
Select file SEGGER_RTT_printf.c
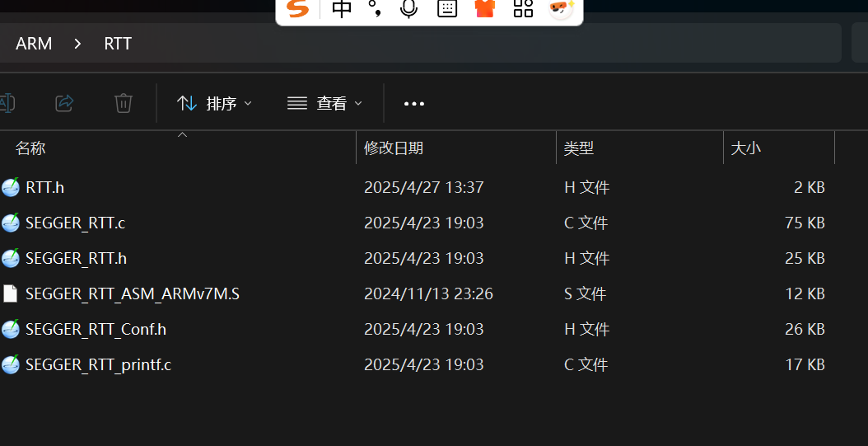click(x=99, y=364)
